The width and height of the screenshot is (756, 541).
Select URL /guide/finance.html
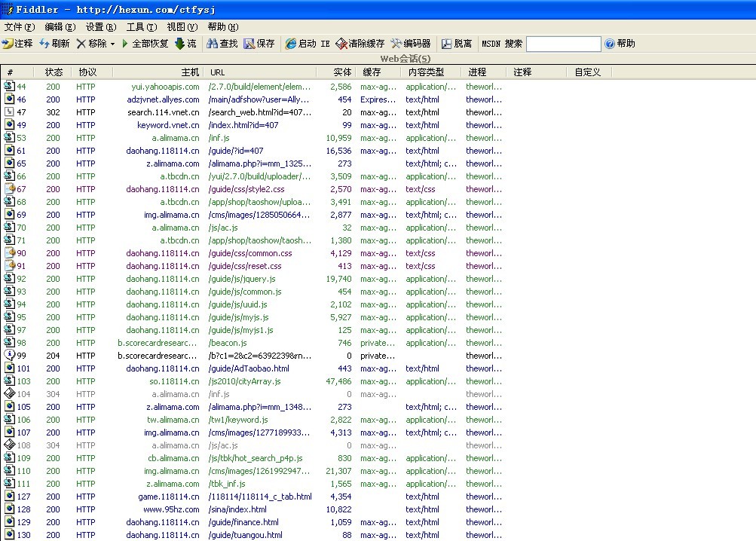coord(243,522)
